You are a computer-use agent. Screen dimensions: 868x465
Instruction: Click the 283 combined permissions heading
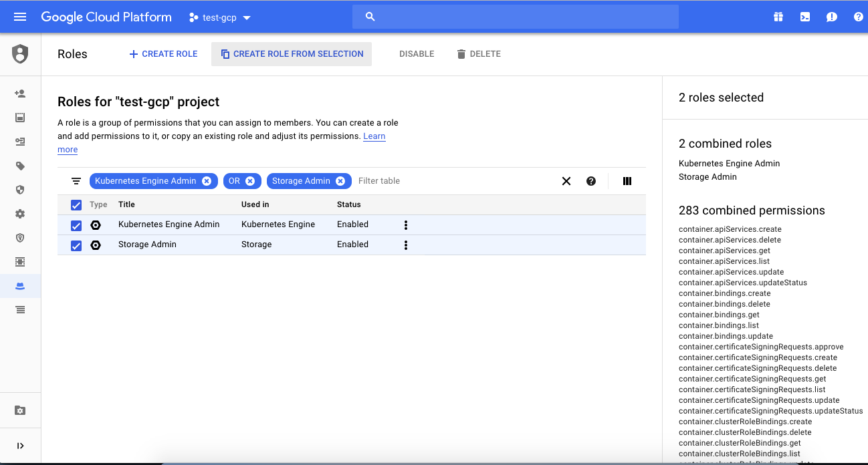[752, 210]
